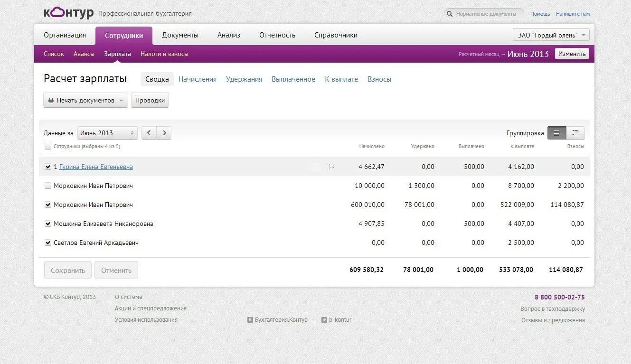Switch to flat list grouping view

click(557, 133)
